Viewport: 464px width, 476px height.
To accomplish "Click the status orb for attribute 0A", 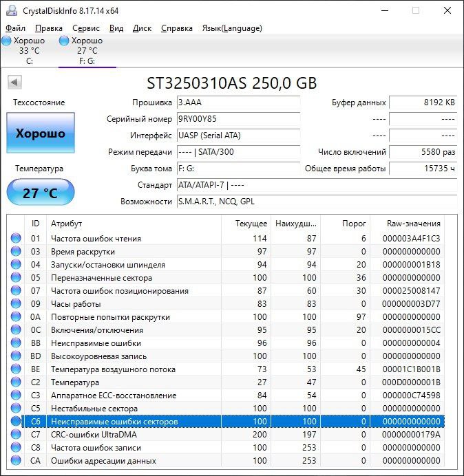I will (x=16, y=316).
